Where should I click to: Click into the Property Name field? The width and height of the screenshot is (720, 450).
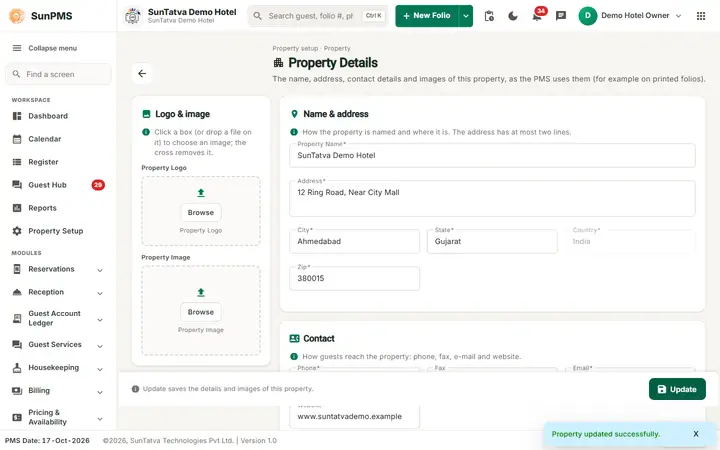pyautogui.click(x=492, y=155)
